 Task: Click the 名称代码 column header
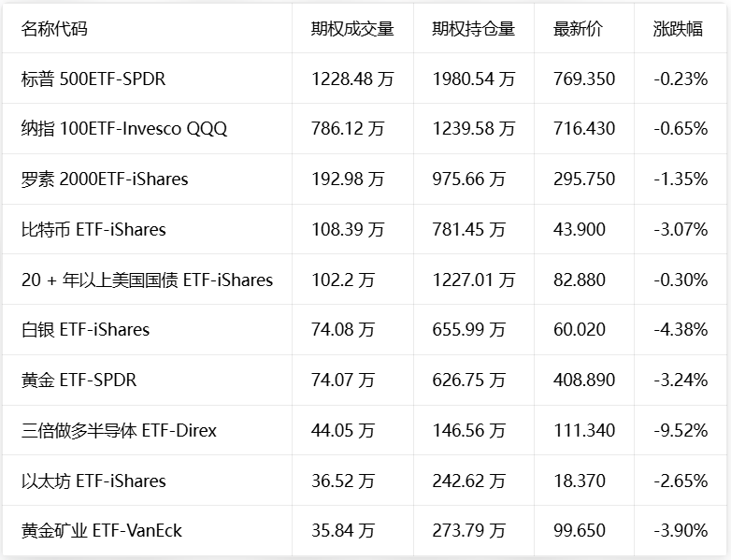coord(54,29)
